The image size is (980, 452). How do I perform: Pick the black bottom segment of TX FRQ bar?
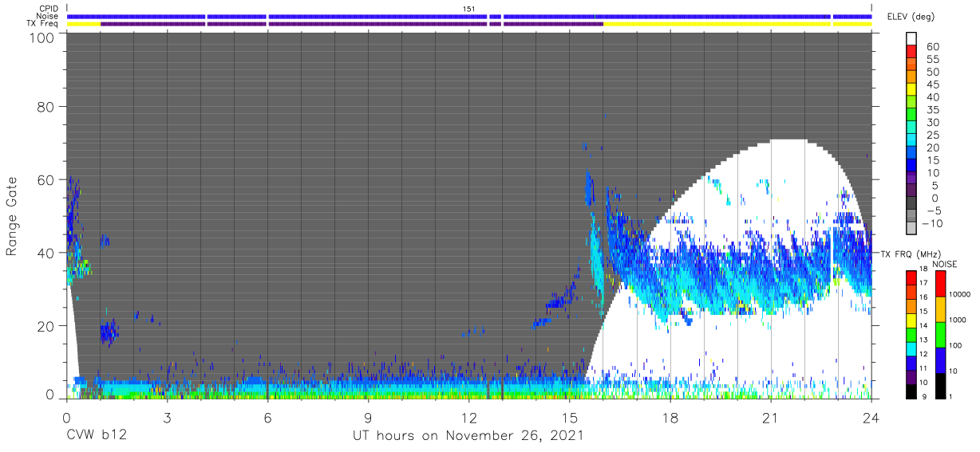911,393
